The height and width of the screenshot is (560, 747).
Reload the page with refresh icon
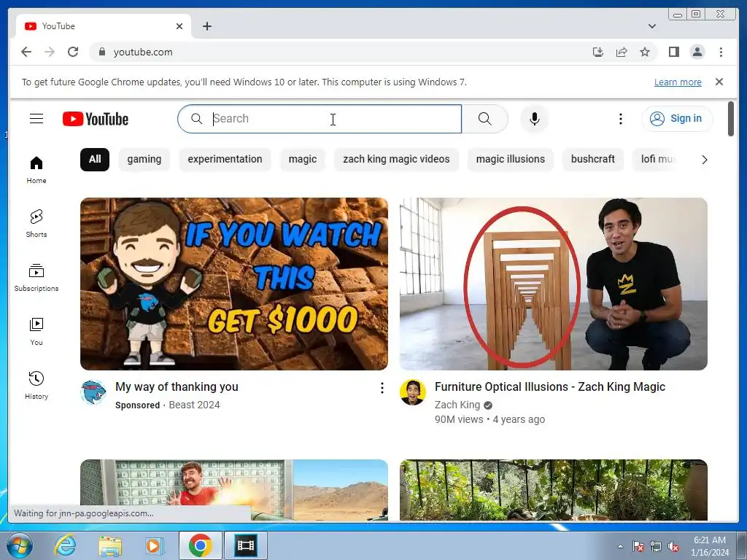pyautogui.click(x=73, y=52)
